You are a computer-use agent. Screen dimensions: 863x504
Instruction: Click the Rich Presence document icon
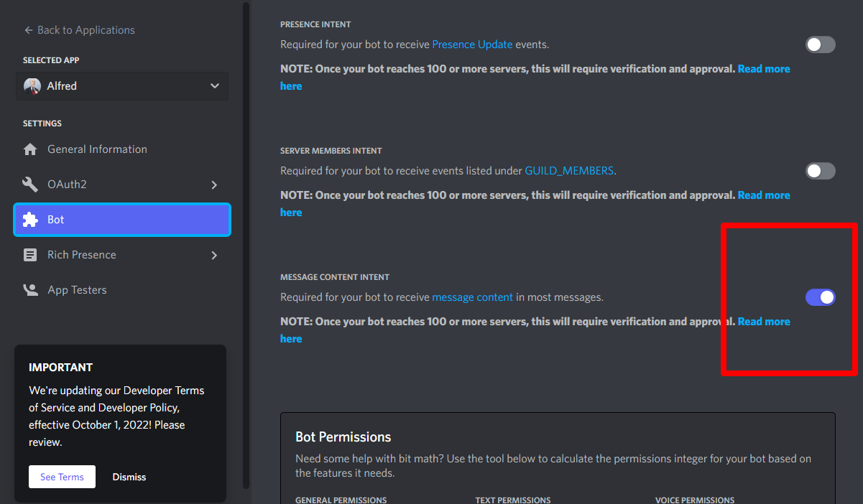tap(30, 255)
